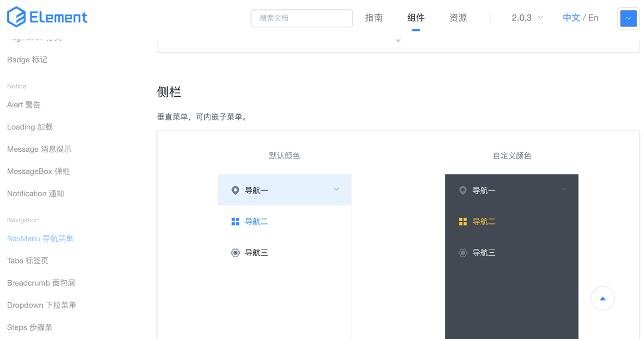The height and width of the screenshot is (339, 644).
Task: Open MessageBox 弹框 in sidebar
Action: click(38, 171)
